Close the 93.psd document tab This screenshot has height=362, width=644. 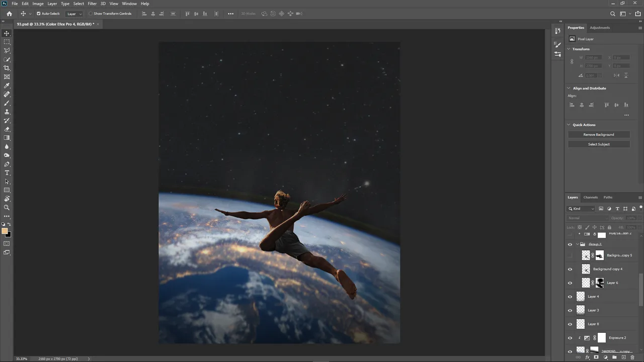[98, 24]
